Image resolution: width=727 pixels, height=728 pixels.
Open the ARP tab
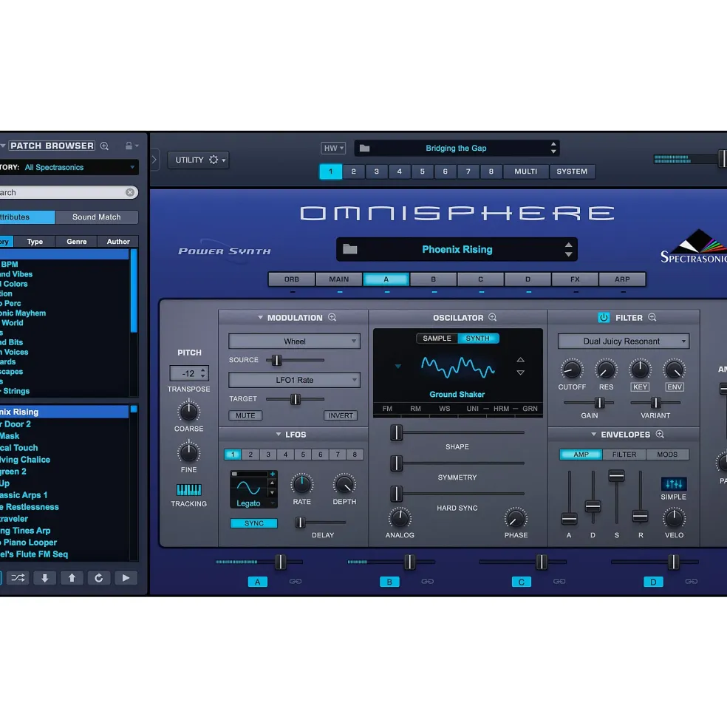[622, 279]
